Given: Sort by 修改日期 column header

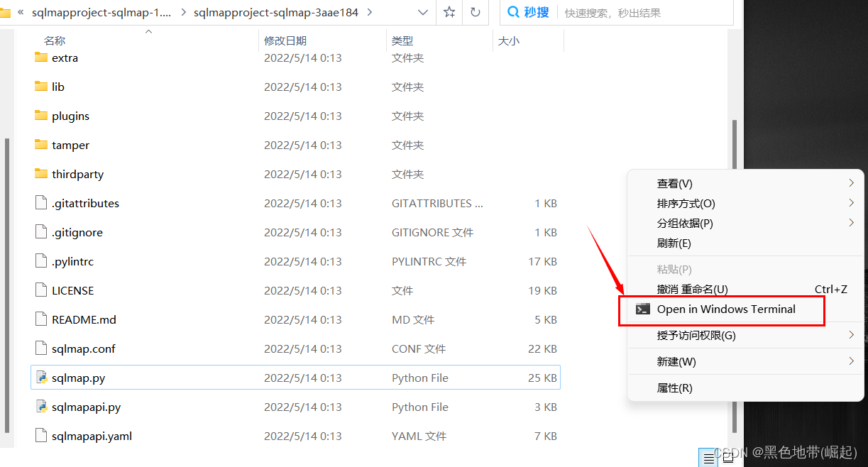Looking at the screenshot, I should 285,41.
